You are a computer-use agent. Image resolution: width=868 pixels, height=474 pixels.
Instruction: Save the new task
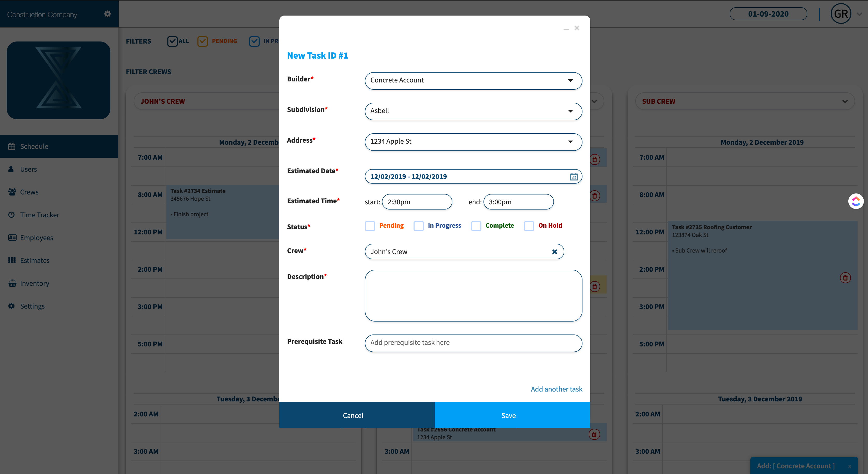coord(512,415)
